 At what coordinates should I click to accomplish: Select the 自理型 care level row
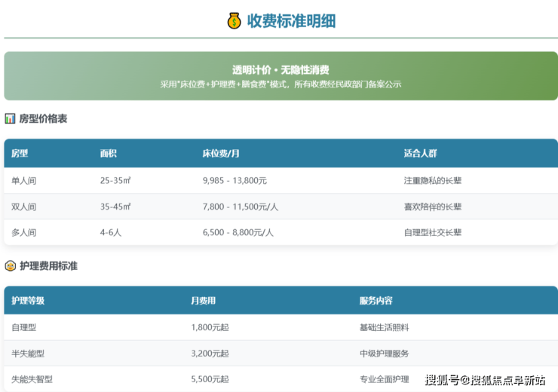pyautogui.click(x=24, y=327)
